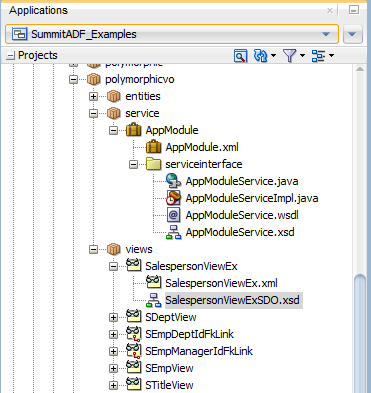371x393 pixels.
Task: Collapse the SalespersonViewEx node
Action: pyautogui.click(x=113, y=266)
